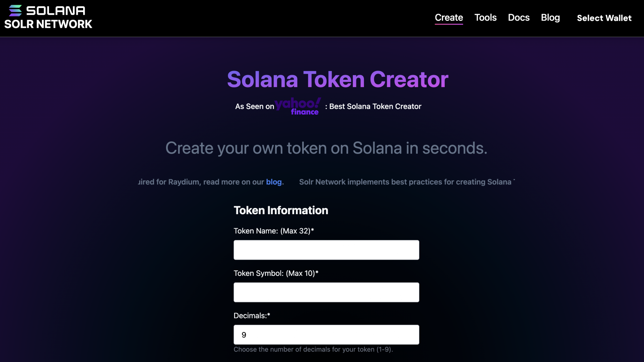Click the SOLANA wordmark in header
This screenshot has height=362, width=644.
[x=56, y=11]
